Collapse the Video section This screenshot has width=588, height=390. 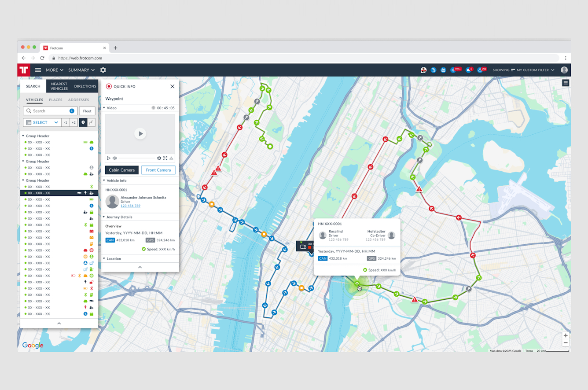pyautogui.click(x=104, y=108)
